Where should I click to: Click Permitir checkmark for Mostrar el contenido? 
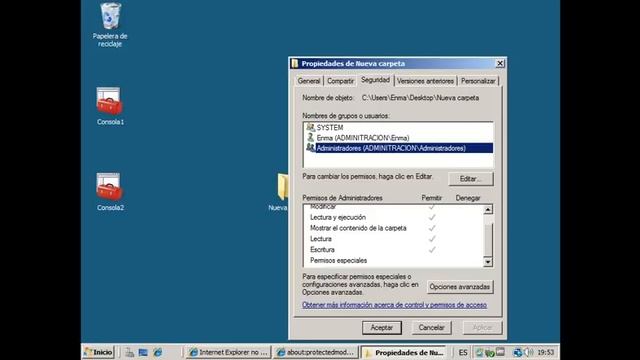click(432, 228)
